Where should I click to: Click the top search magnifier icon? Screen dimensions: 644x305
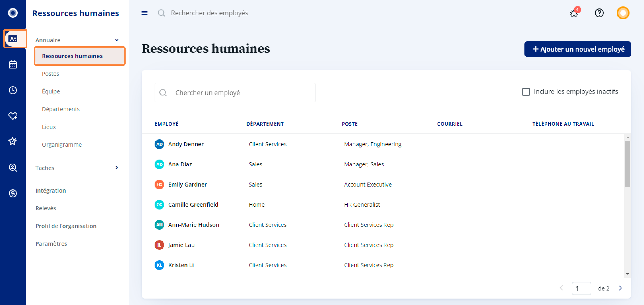point(161,13)
